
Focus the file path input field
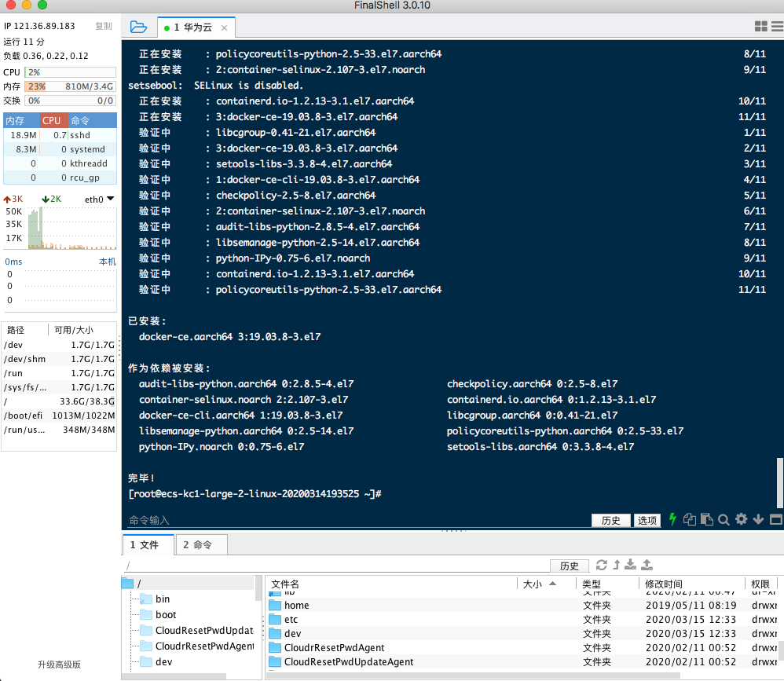(x=336, y=566)
